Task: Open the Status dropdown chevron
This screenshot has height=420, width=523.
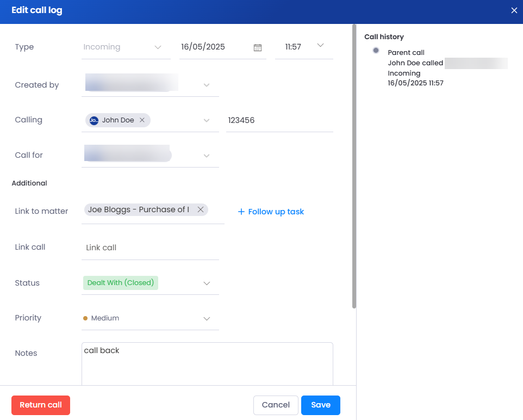Action: coord(207,283)
